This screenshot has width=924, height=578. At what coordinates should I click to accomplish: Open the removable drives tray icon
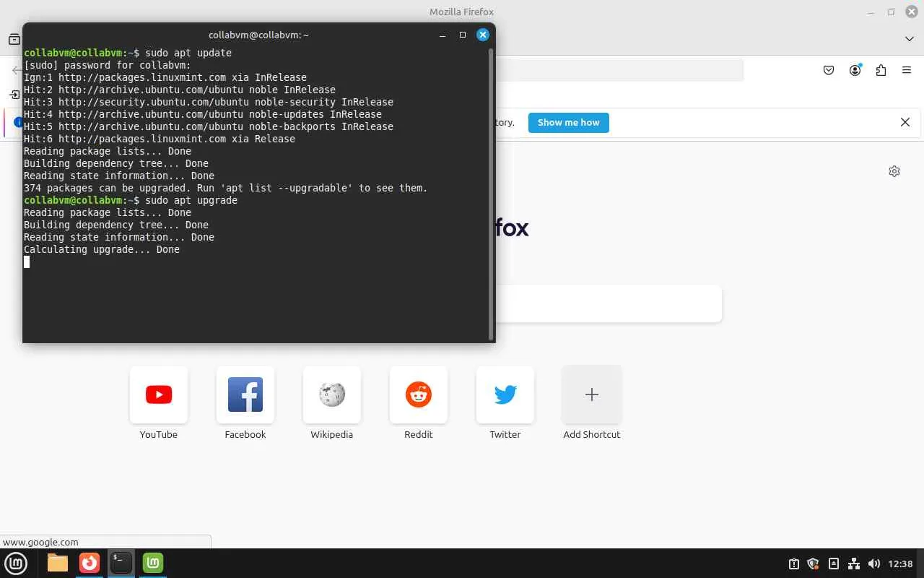(x=834, y=564)
